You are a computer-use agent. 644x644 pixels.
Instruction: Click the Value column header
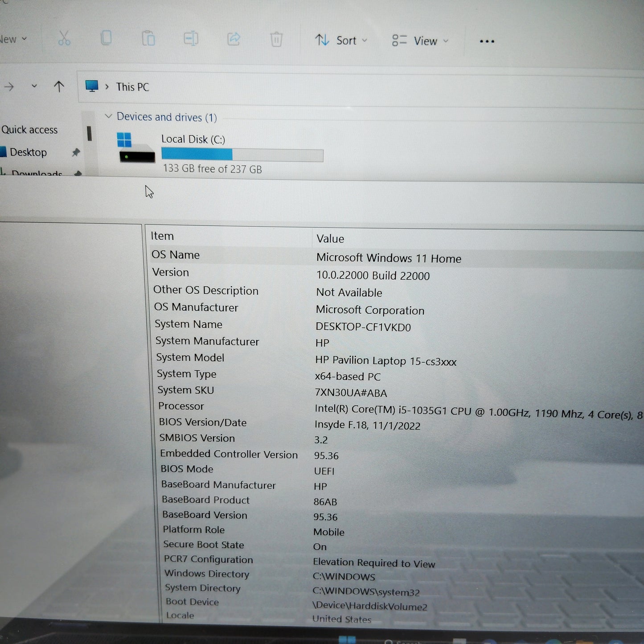pos(330,238)
